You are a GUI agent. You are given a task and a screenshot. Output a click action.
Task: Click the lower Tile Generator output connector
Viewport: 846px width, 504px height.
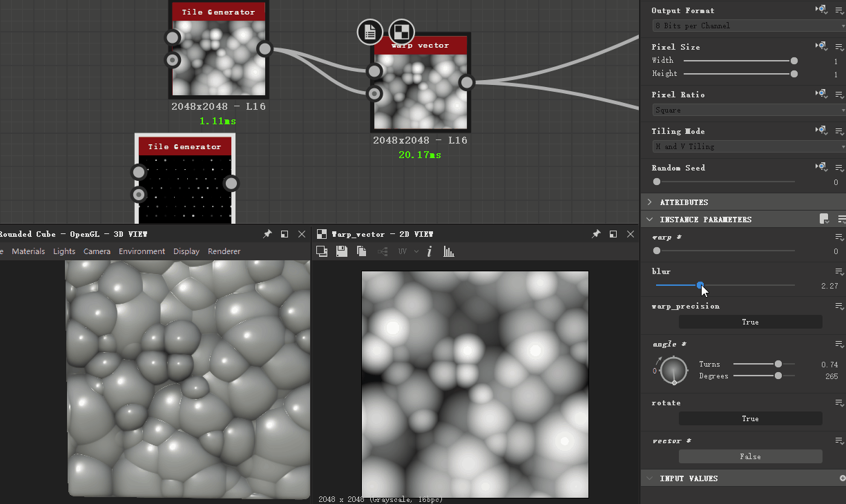(231, 183)
